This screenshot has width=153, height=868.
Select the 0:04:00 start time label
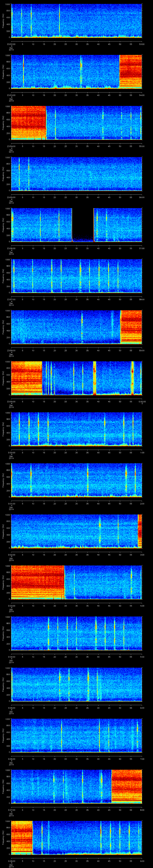[11, 657]
